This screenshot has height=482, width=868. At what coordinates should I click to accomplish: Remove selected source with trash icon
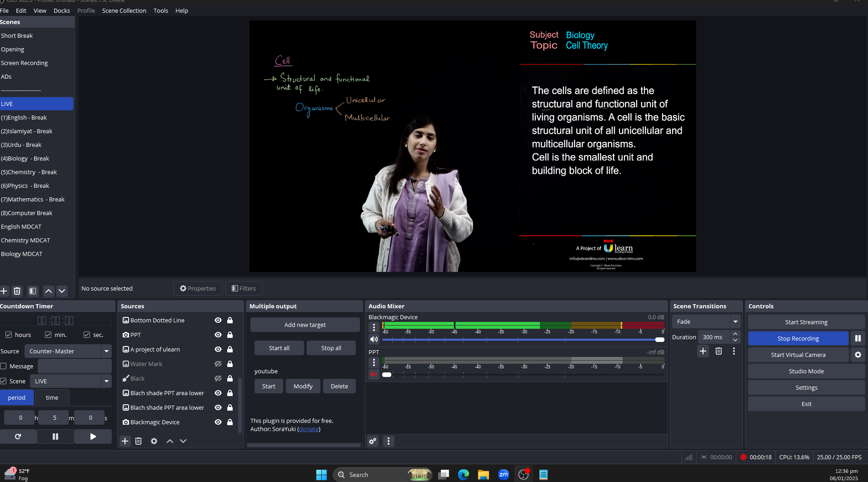click(x=139, y=441)
